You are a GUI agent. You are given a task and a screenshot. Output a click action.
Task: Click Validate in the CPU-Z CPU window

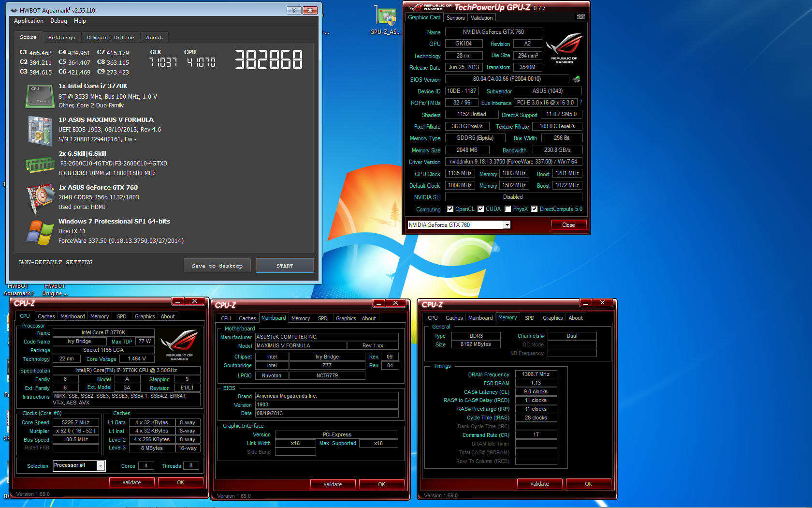pos(131,482)
